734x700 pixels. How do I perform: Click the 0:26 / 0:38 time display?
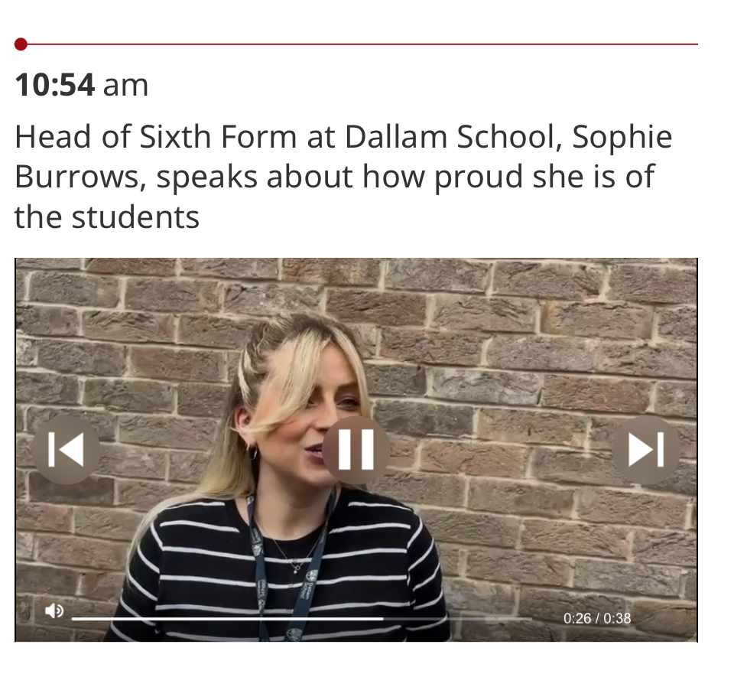597,618
